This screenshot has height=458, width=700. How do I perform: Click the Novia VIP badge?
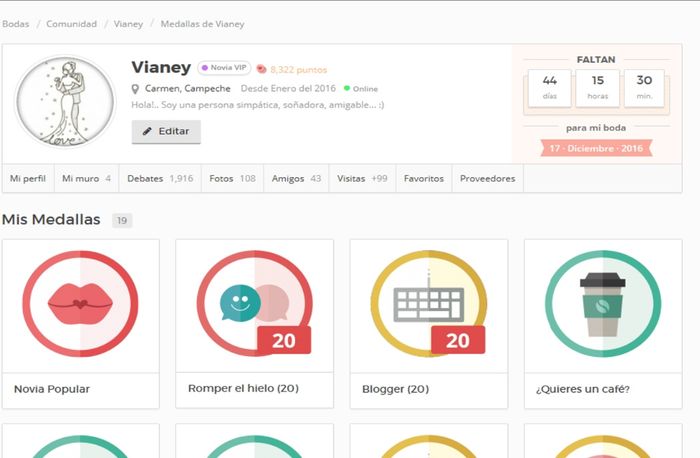[x=224, y=68]
